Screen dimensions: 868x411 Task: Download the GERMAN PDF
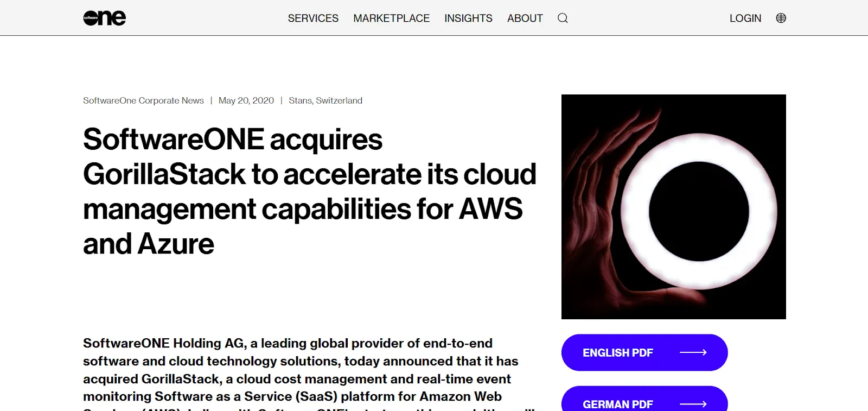pos(644,399)
